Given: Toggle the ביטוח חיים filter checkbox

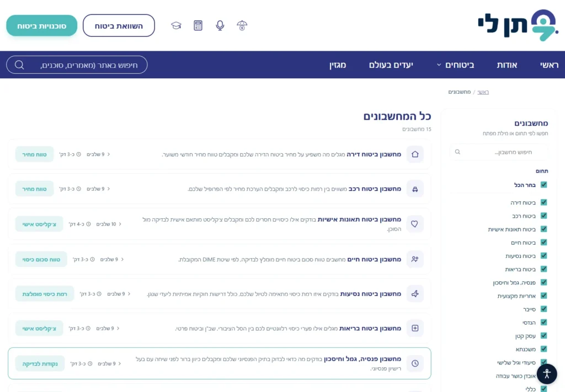Looking at the screenshot, I should [543, 242].
